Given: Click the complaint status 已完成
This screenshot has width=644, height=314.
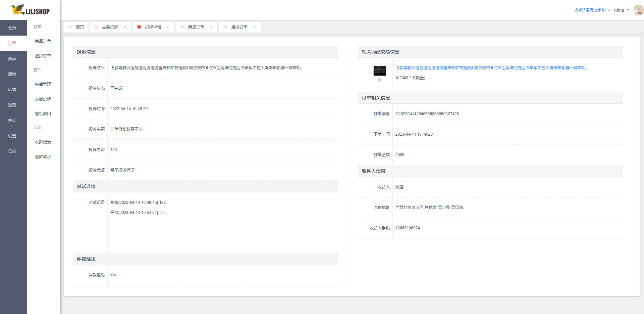Looking at the screenshot, I should [116, 88].
